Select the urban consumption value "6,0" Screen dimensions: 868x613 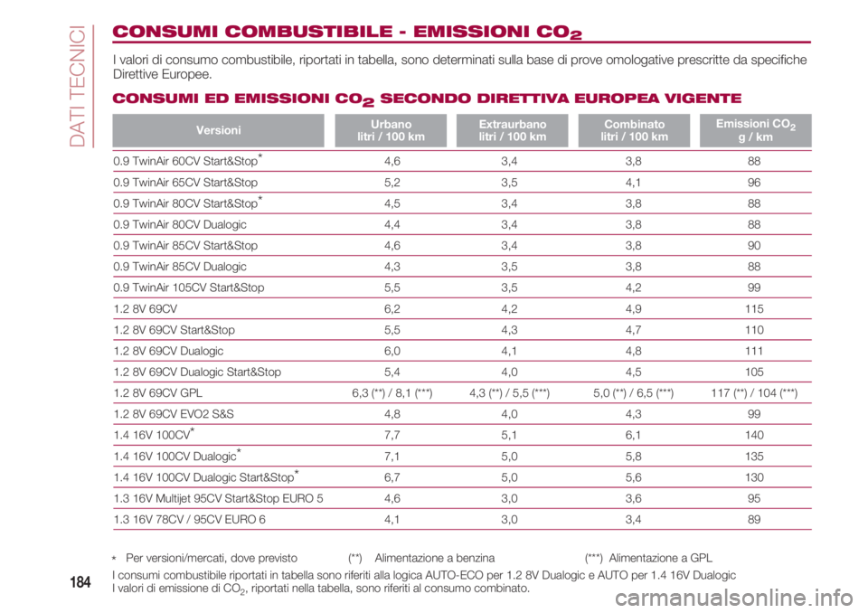392,351
